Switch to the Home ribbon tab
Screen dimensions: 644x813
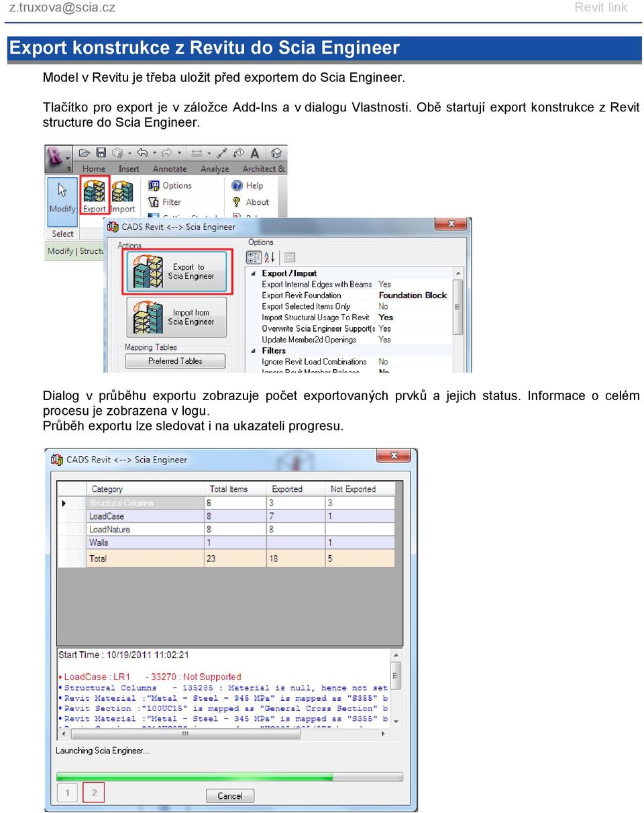94,169
